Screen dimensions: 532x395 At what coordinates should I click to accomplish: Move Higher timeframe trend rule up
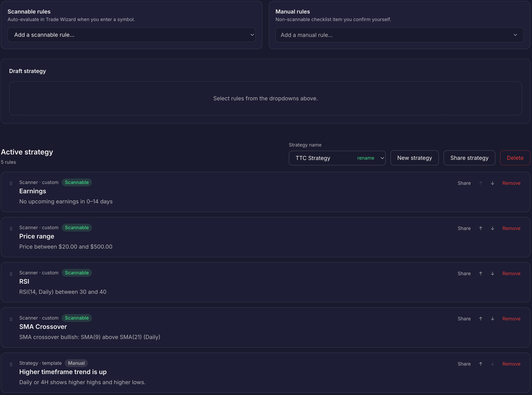click(x=480, y=364)
